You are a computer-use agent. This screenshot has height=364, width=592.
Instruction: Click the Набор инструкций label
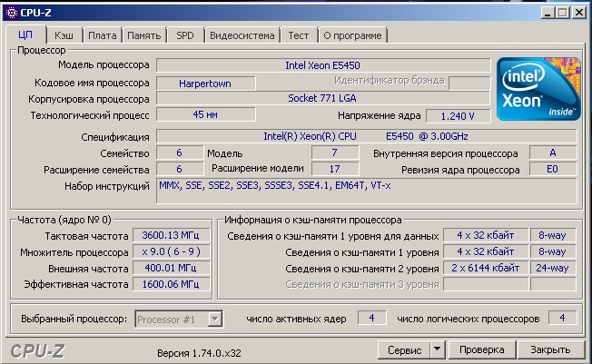click(x=107, y=186)
